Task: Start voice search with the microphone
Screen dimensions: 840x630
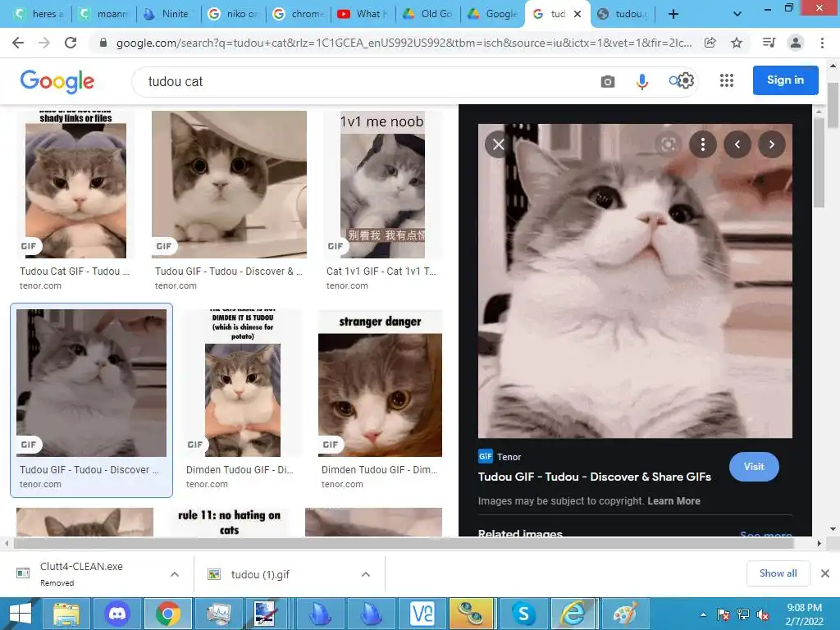Action: [x=641, y=81]
